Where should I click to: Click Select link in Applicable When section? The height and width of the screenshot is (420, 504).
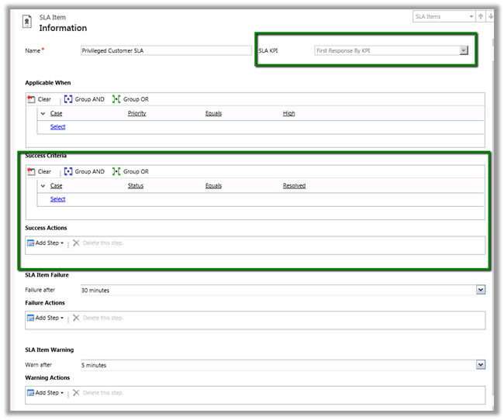57,127
